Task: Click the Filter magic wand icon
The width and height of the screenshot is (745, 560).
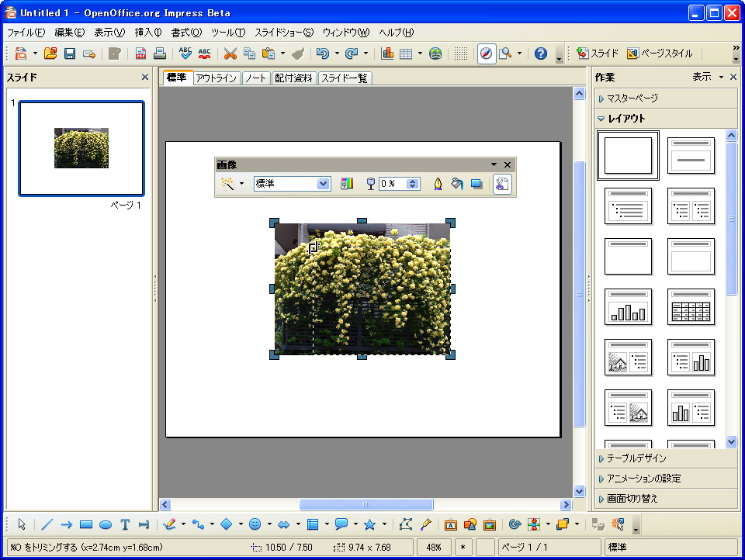Action: point(227,184)
